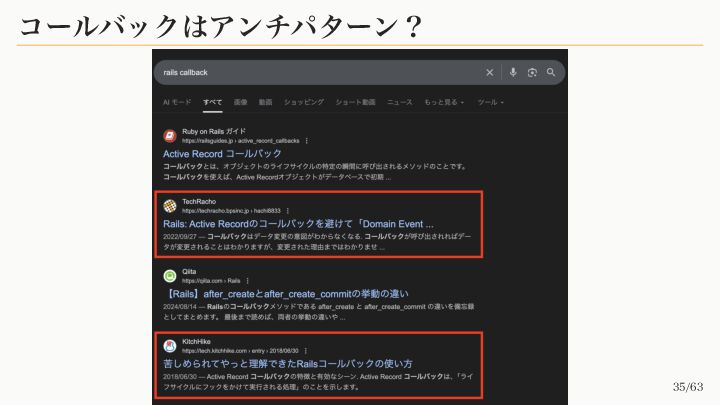Start voice search with the microphone icon

click(x=513, y=73)
